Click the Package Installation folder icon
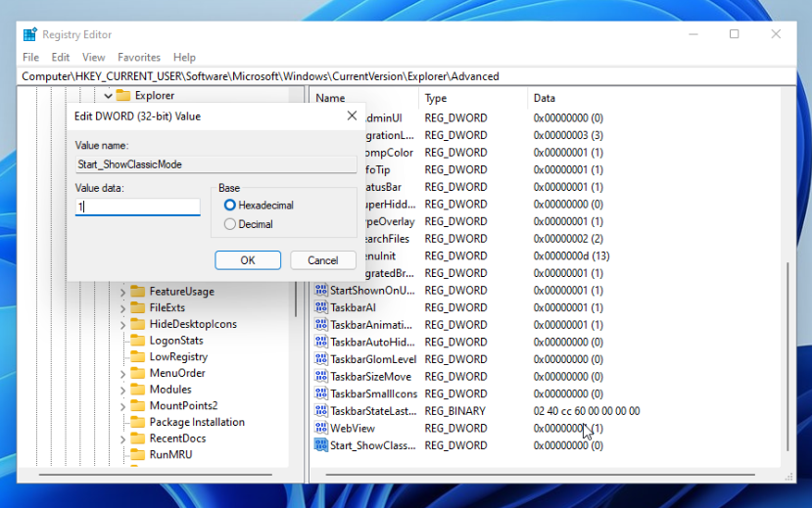 [x=138, y=422]
